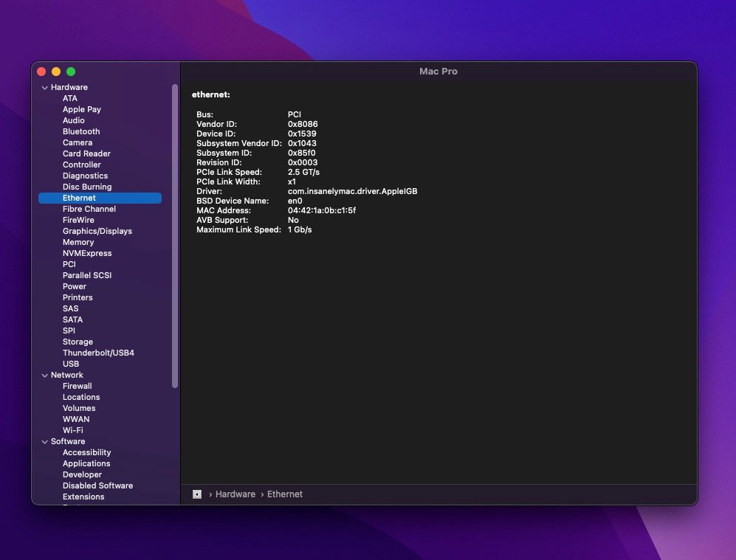Select Applications under Software
This screenshot has height=560, width=736.
point(86,463)
